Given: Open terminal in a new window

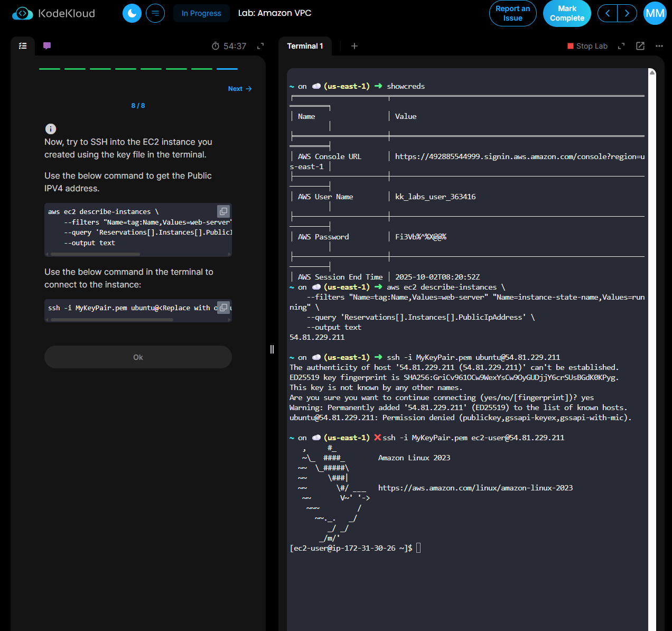Looking at the screenshot, I should click(x=640, y=46).
